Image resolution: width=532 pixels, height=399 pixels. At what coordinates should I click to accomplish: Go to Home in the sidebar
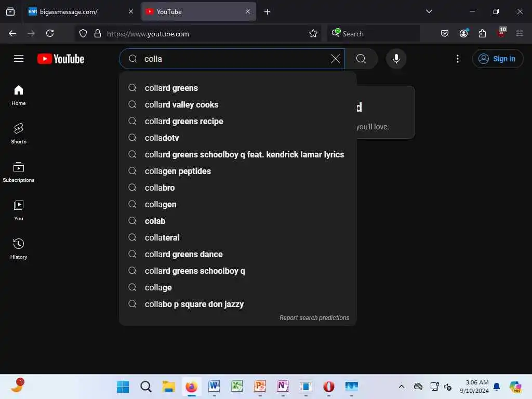point(19,96)
